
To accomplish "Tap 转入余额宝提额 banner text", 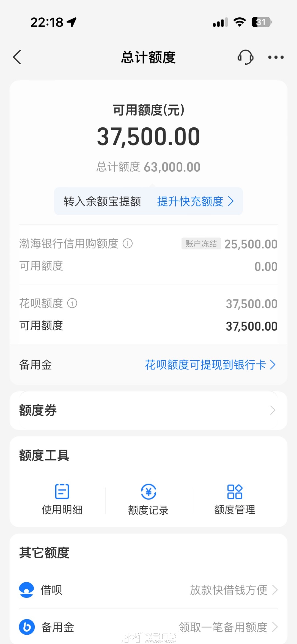I will click(102, 201).
